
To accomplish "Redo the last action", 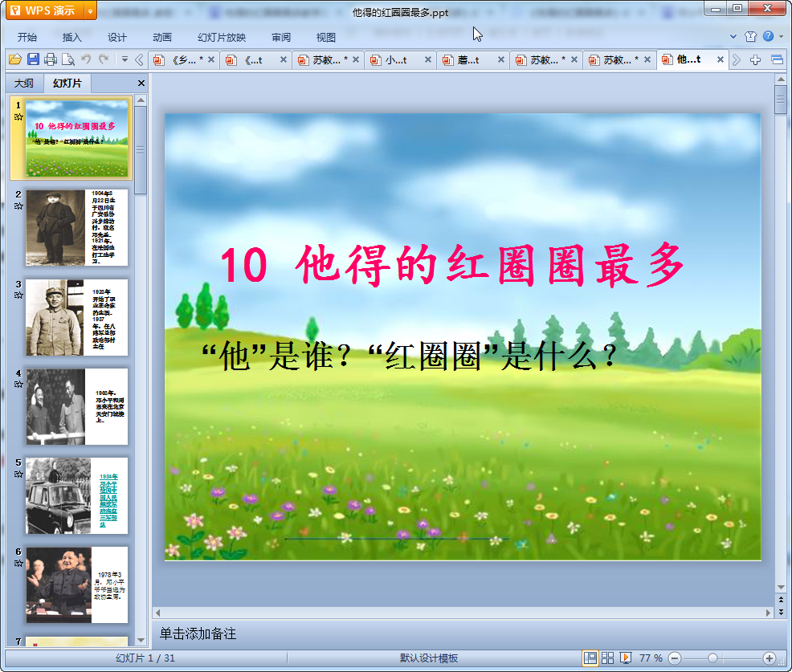I will (x=104, y=59).
